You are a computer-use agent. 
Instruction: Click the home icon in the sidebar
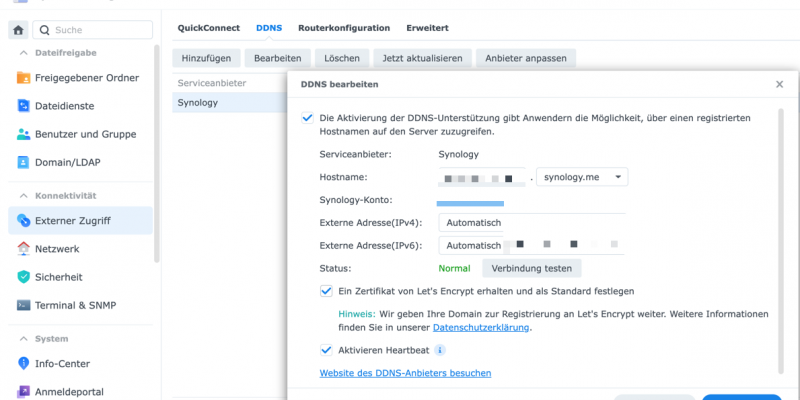(18, 31)
